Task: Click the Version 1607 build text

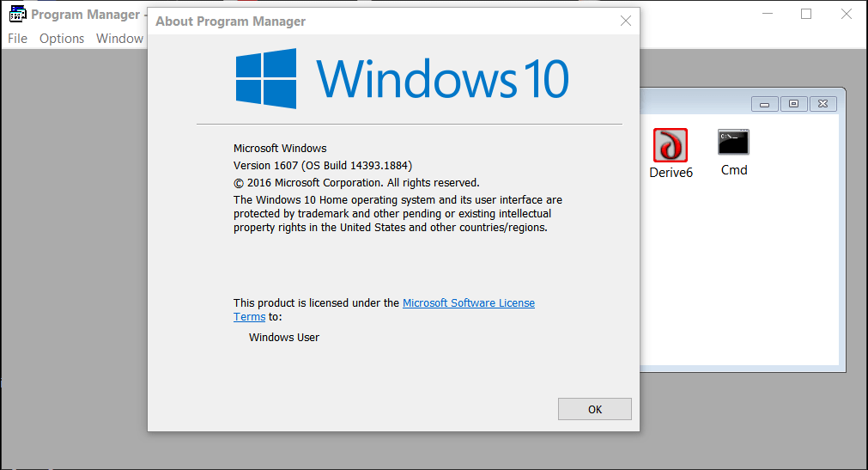Action: (x=323, y=165)
